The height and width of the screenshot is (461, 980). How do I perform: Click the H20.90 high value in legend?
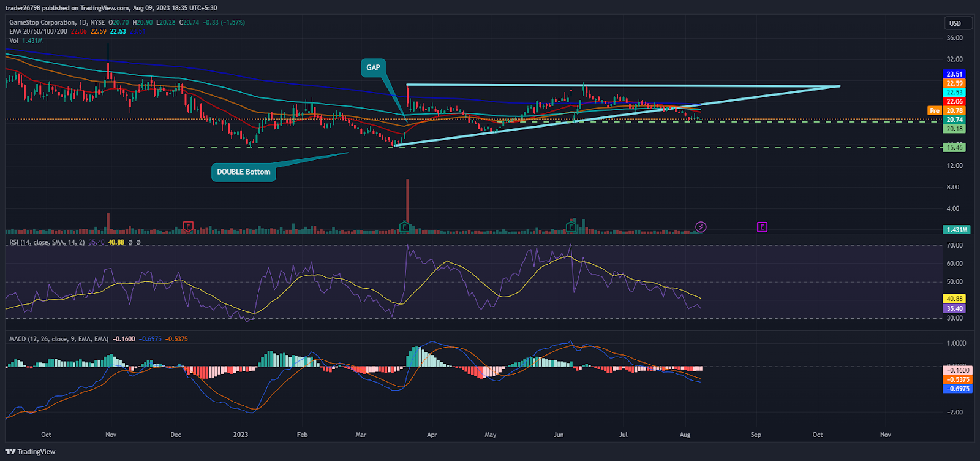click(143, 22)
